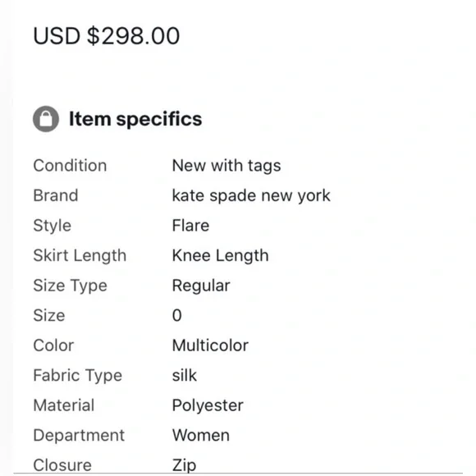
Task: Click the Knee Length skirt value
Action: [221, 255]
